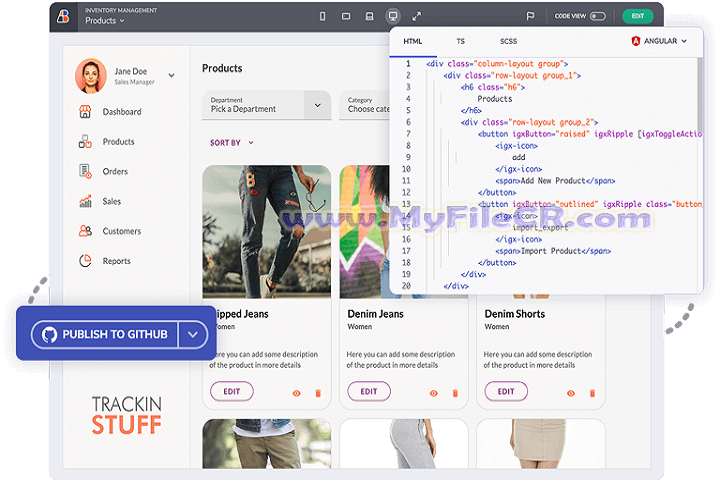Open the Choose category dropdown
Screen dimensions: 720x480
tap(364, 105)
